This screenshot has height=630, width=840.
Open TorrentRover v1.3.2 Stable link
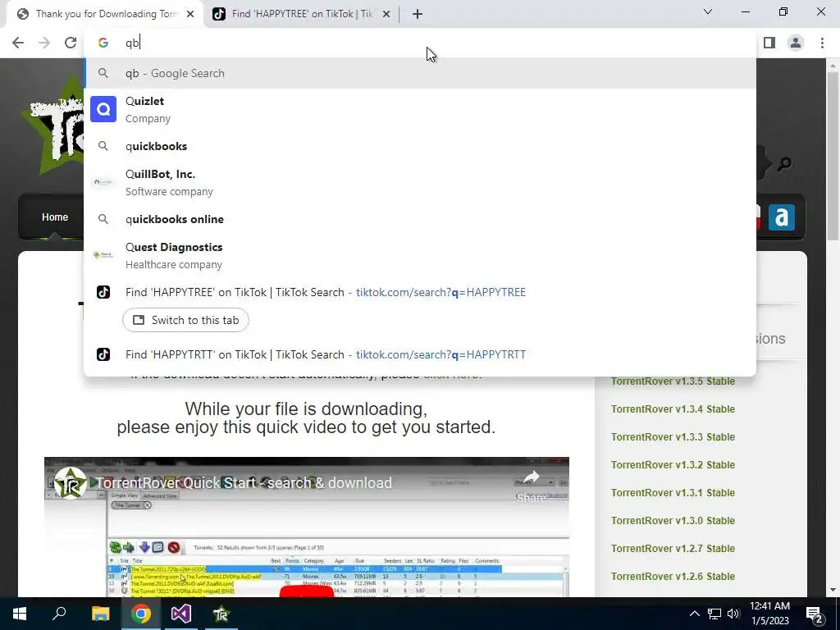tap(673, 465)
